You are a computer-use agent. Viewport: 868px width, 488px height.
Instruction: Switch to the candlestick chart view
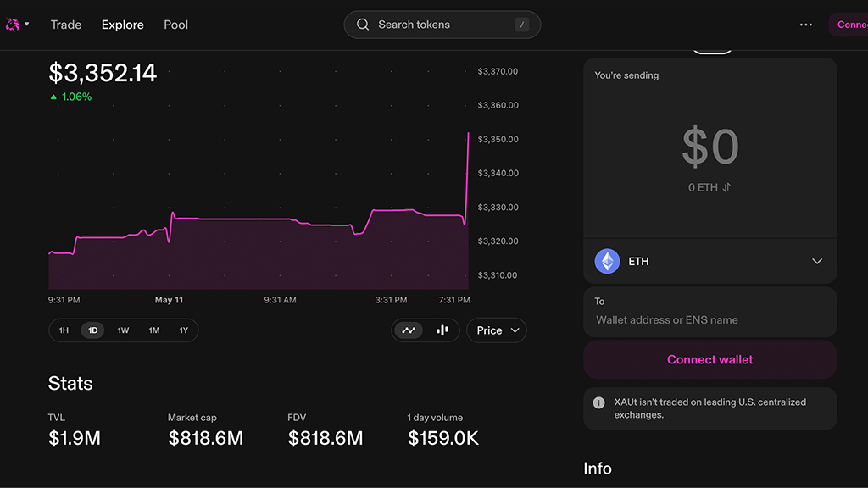pos(442,330)
